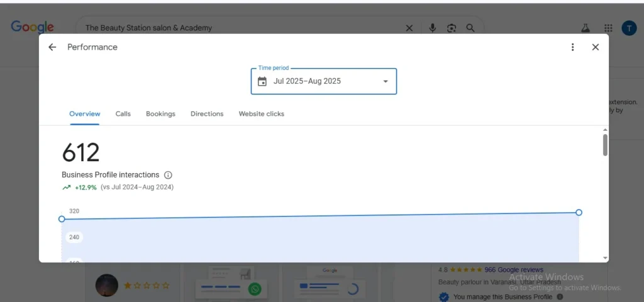644x302 pixels.
Task: Click the back arrow next to Performance
Action: coord(52,47)
